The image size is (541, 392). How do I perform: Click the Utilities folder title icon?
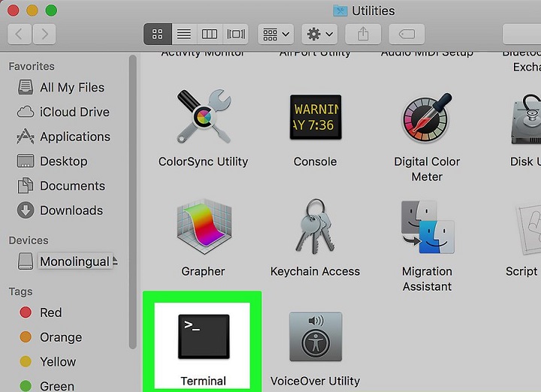pyautogui.click(x=340, y=11)
